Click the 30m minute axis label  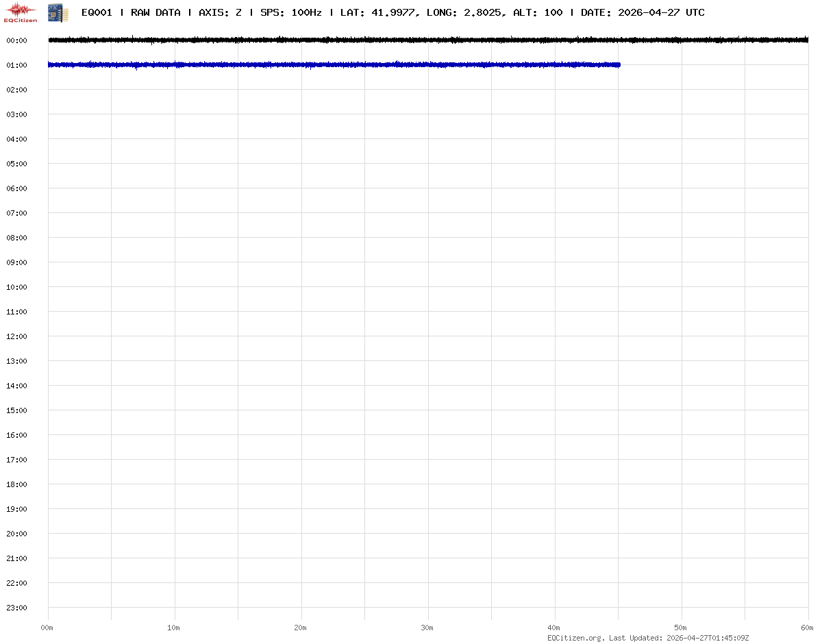(x=427, y=628)
